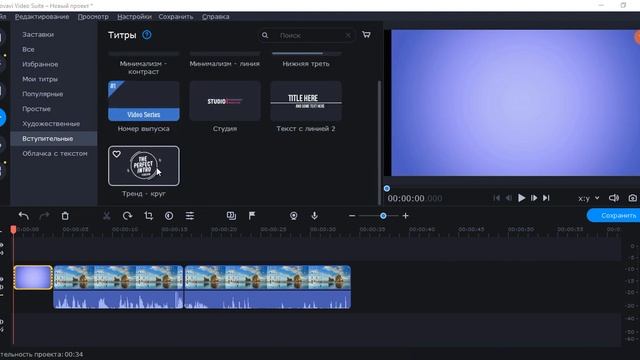The width and height of the screenshot is (640, 360).
Task: Click the Минимализм - контраст title label
Action: tap(144, 68)
